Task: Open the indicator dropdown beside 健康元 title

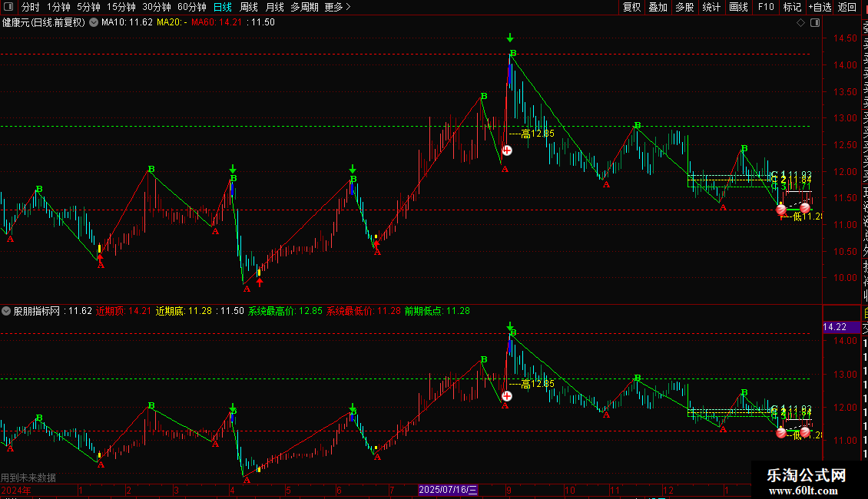Action: click(94, 23)
